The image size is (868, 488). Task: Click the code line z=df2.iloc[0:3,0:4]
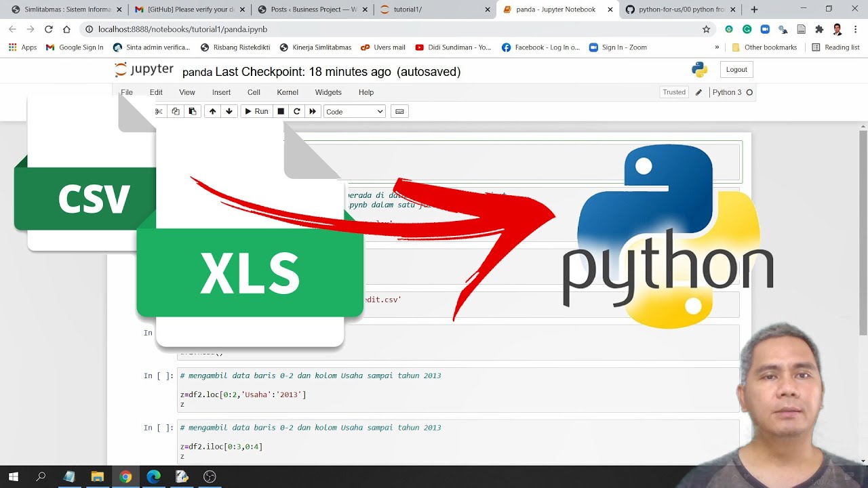pyautogui.click(x=221, y=447)
